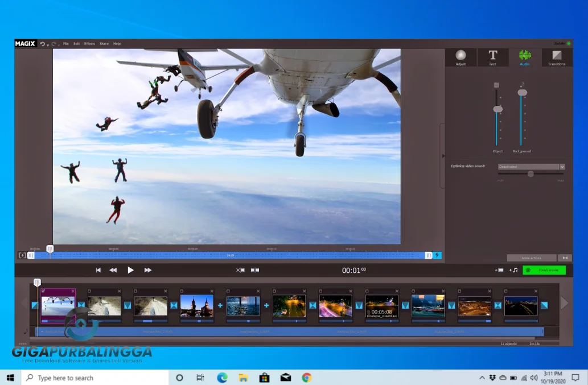
Task: Open the redo history dropdown arrow
Action: tap(59, 45)
